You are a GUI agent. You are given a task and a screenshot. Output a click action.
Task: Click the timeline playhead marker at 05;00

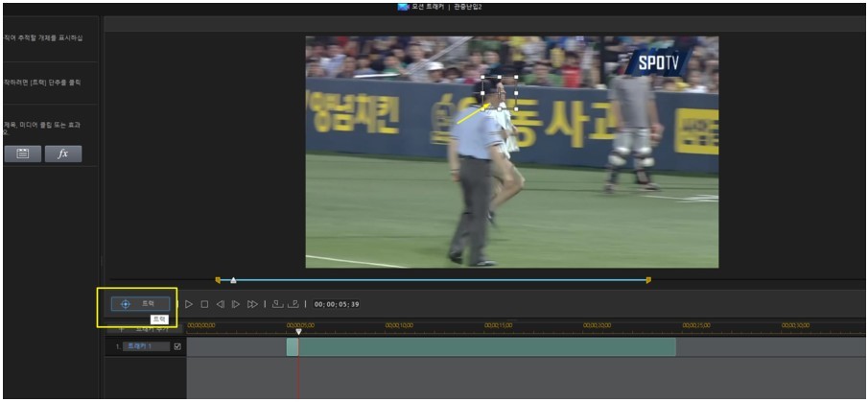[298, 332]
